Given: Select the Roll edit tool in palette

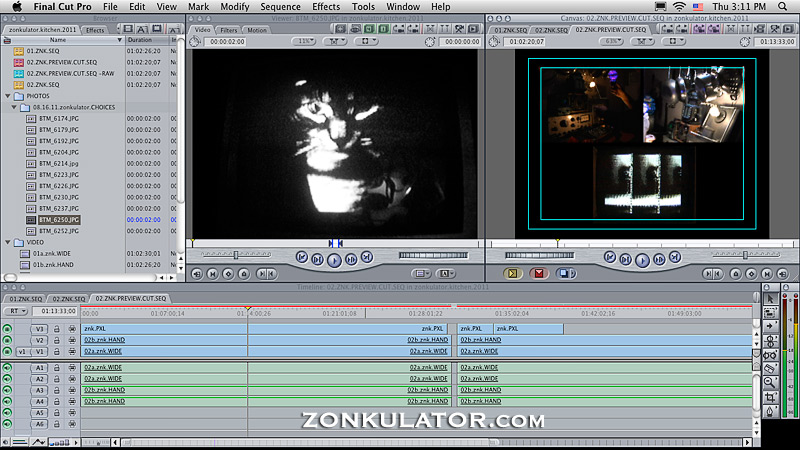Looking at the screenshot, I should click(x=770, y=340).
